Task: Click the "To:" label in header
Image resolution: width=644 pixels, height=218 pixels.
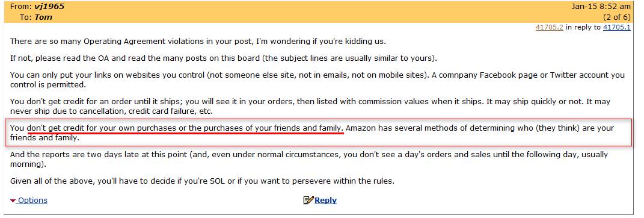Action: pyautogui.click(x=25, y=17)
